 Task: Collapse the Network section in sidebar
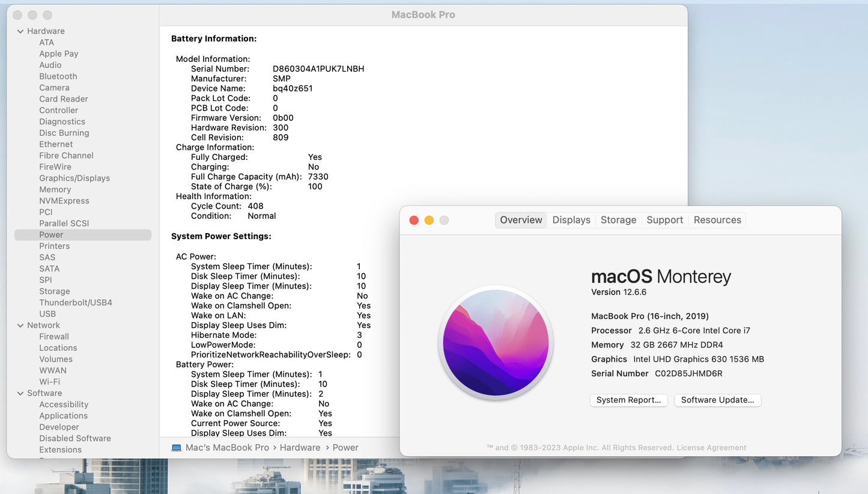[20, 325]
